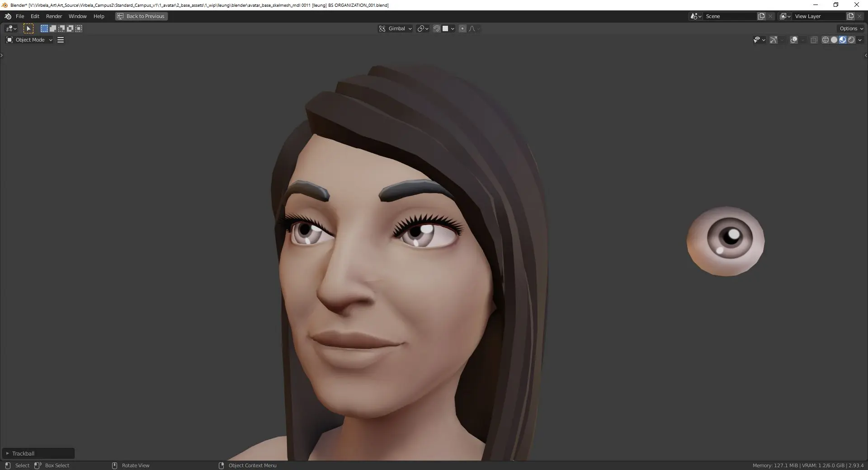This screenshot has width=868, height=470.
Task: Click the new scene copy icon
Action: tap(761, 16)
